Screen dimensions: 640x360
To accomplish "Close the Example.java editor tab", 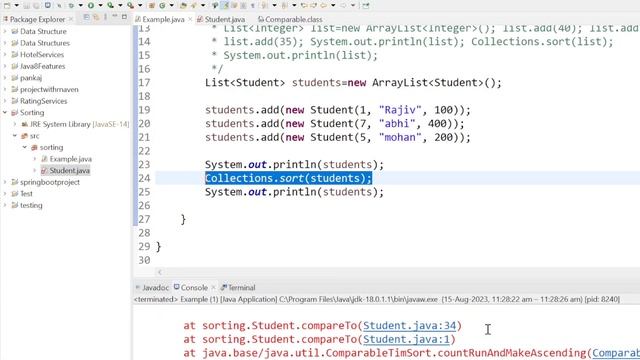I will [x=190, y=19].
